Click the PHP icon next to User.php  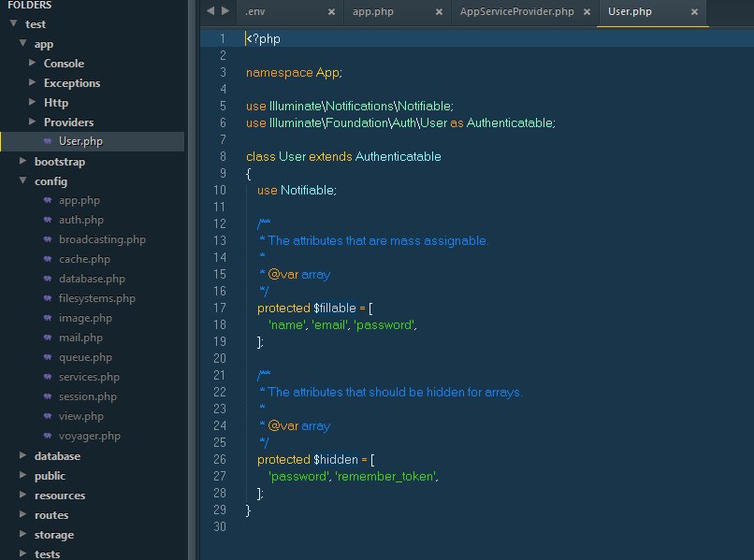(48, 141)
